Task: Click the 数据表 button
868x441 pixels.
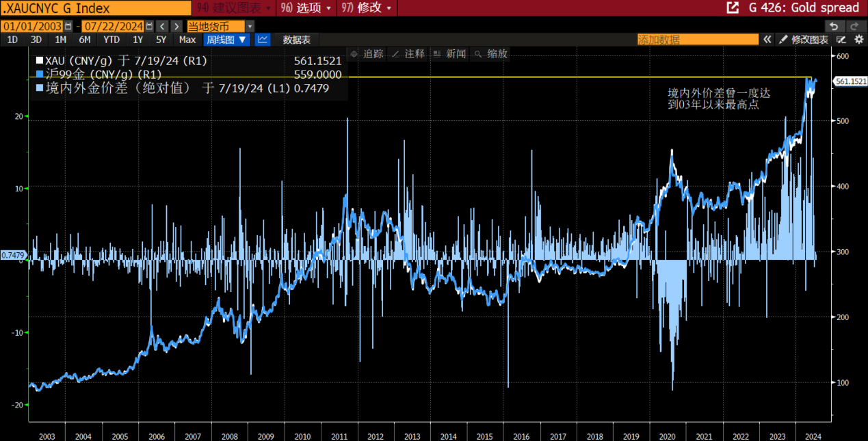Action: pyautogui.click(x=297, y=40)
